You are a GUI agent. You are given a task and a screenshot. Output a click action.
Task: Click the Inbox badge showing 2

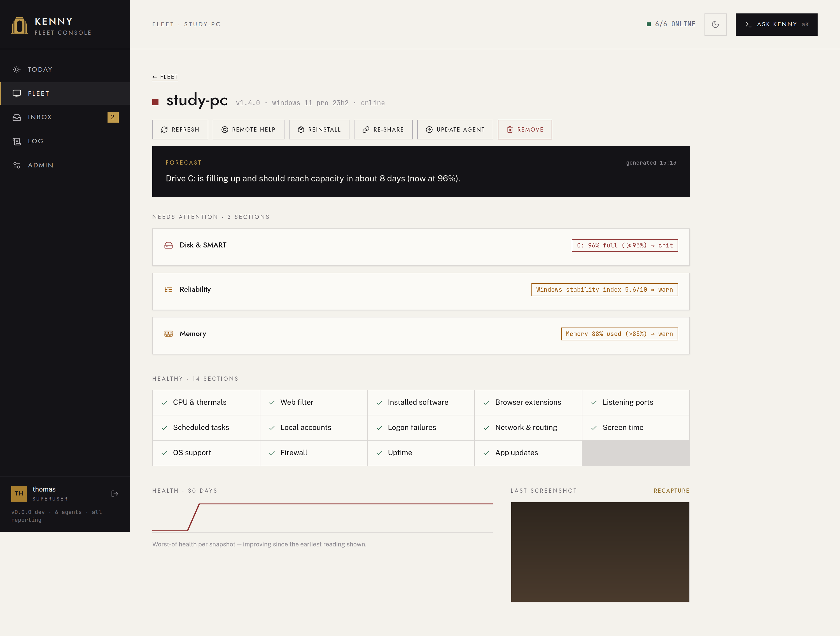[x=113, y=117]
